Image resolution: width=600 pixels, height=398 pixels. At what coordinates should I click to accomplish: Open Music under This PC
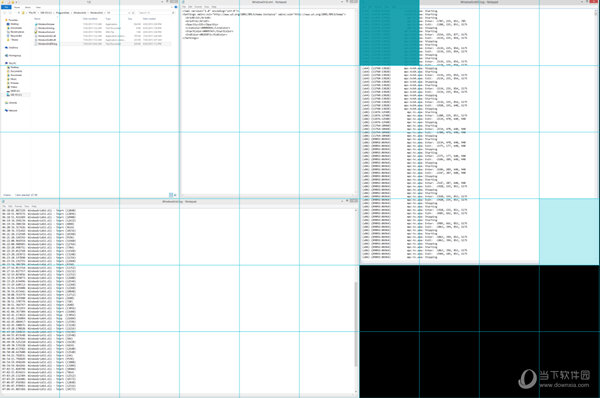click(13, 79)
